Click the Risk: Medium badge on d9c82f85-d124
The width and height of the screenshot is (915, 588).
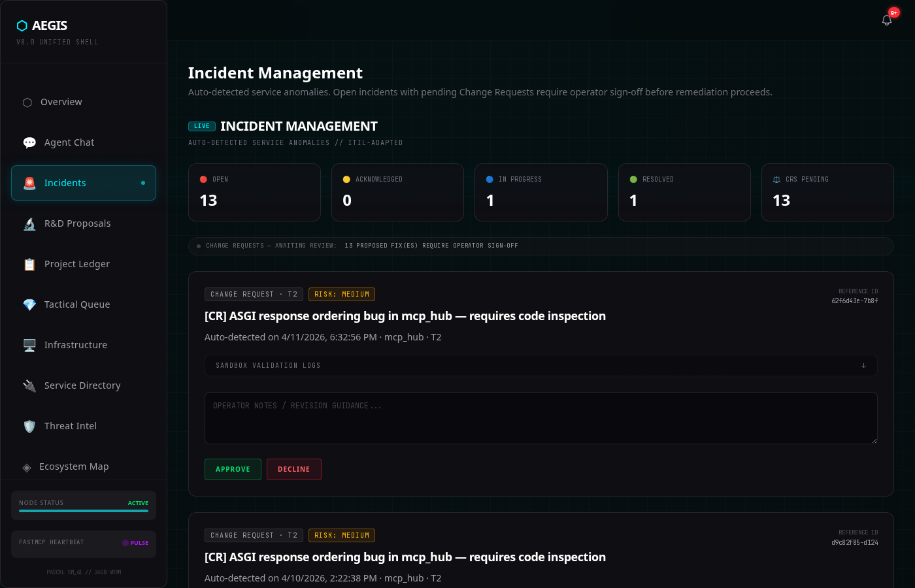(342, 536)
